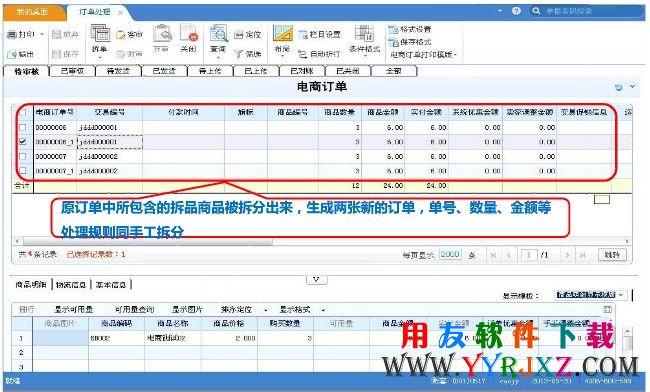The width and height of the screenshot is (650, 392).
Task: Click the 条件格式 conditional format icon
Action: (x=364, y=33)
